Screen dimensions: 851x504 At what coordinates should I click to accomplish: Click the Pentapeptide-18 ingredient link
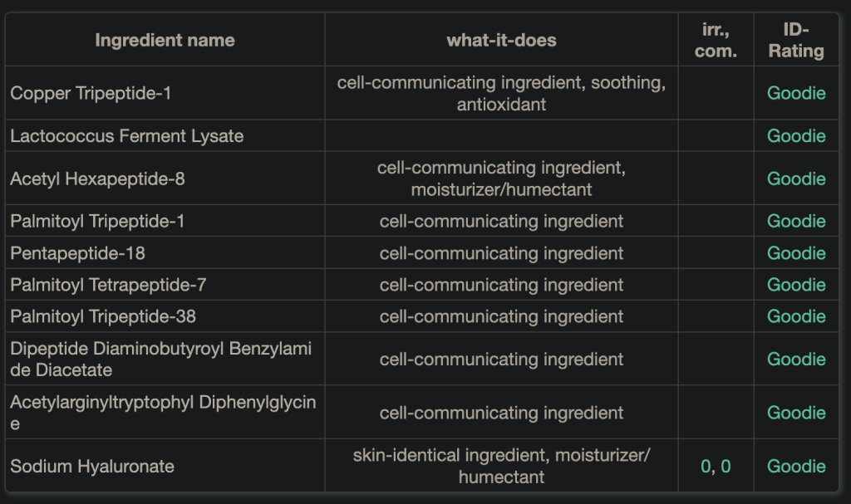click(x=77, y=252)
